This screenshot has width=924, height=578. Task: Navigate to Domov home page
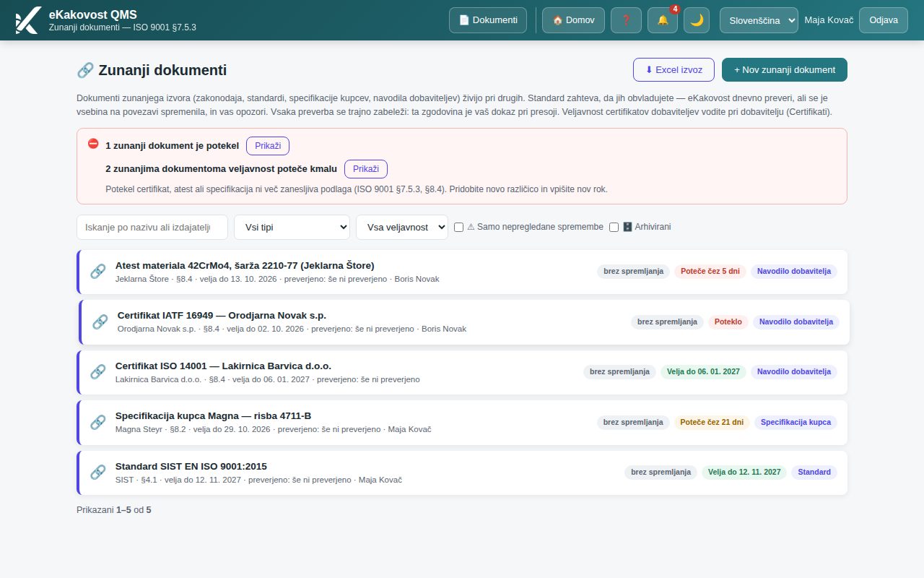[573, 20]
